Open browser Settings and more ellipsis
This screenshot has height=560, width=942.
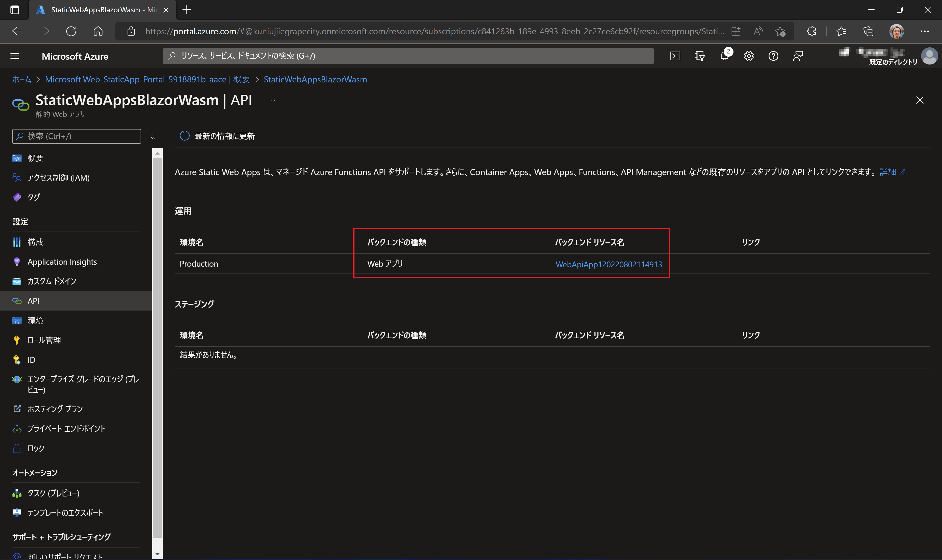click(925, 31)
